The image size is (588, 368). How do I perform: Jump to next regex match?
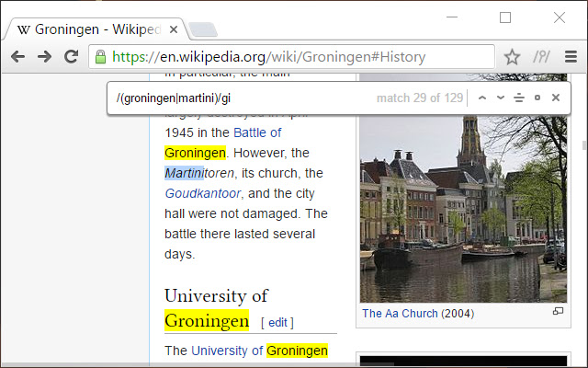(x=500, y=98)
